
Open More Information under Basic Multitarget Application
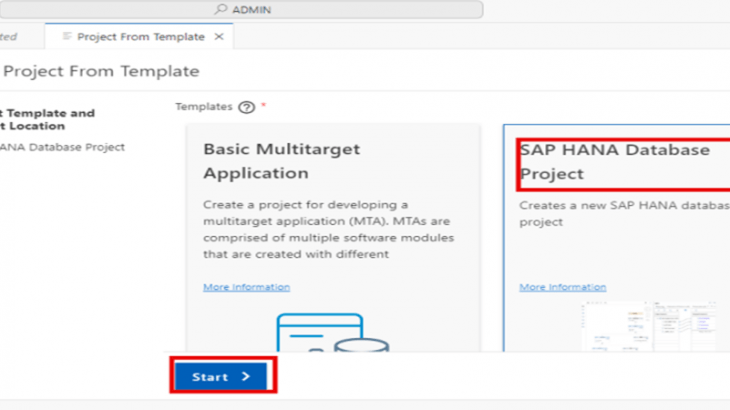click(246, 287)
